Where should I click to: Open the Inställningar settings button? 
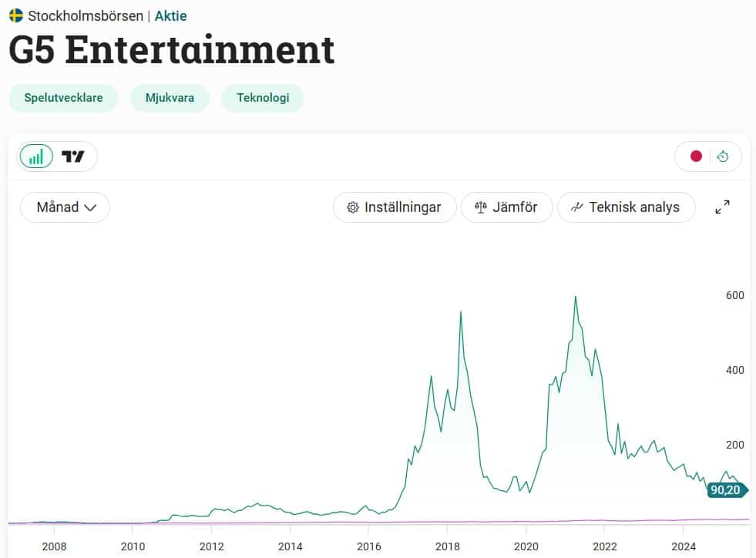coord(393,207)
